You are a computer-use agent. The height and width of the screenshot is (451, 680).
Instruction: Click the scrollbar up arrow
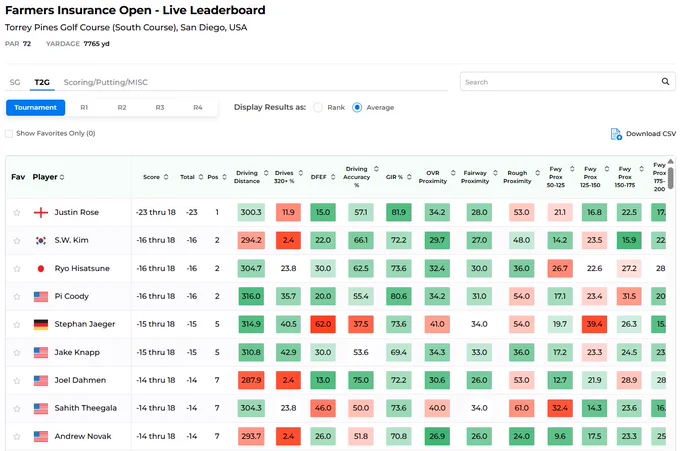(671, 161)
